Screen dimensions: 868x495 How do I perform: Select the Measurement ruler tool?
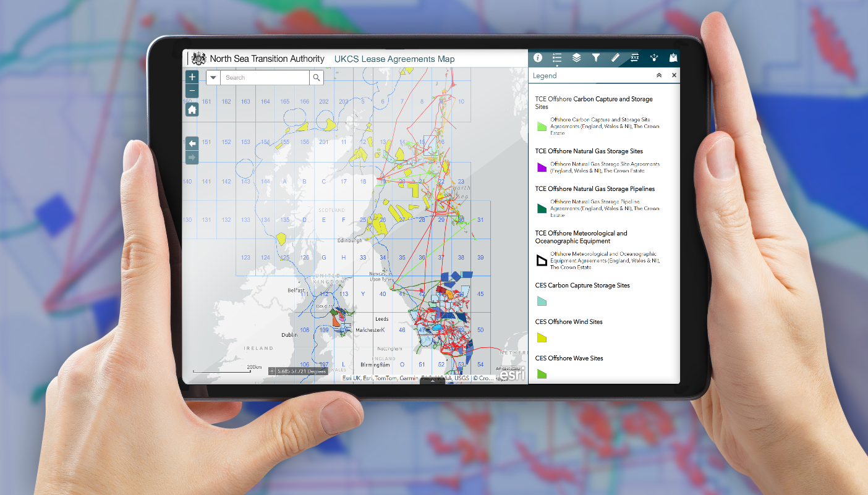click(x=615, y=57)
